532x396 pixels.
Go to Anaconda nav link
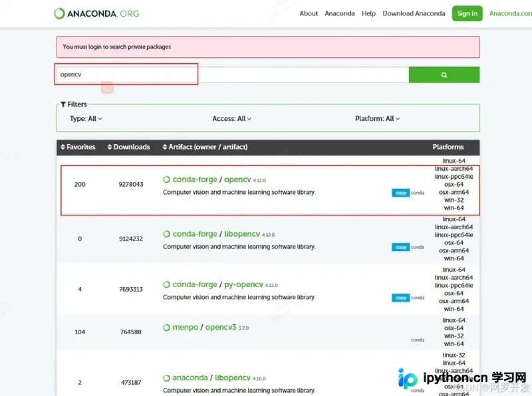(x=340, y=13)
